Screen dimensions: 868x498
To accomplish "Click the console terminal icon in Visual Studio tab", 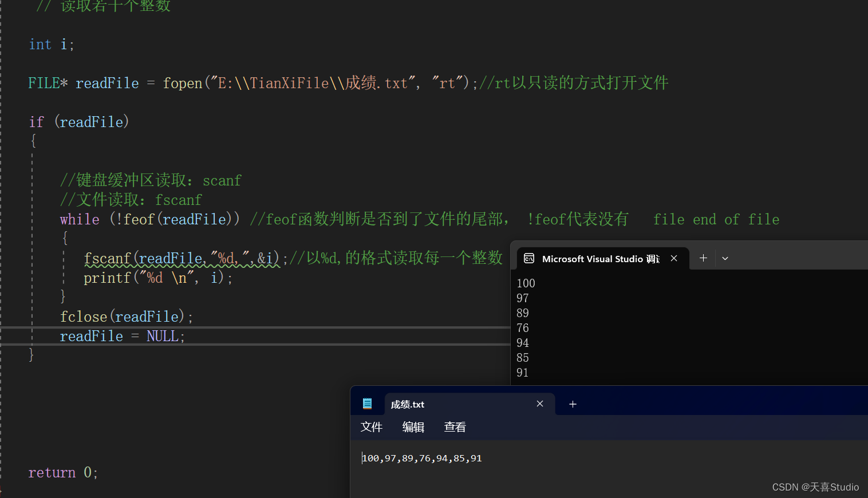I will tap(529, 259).
